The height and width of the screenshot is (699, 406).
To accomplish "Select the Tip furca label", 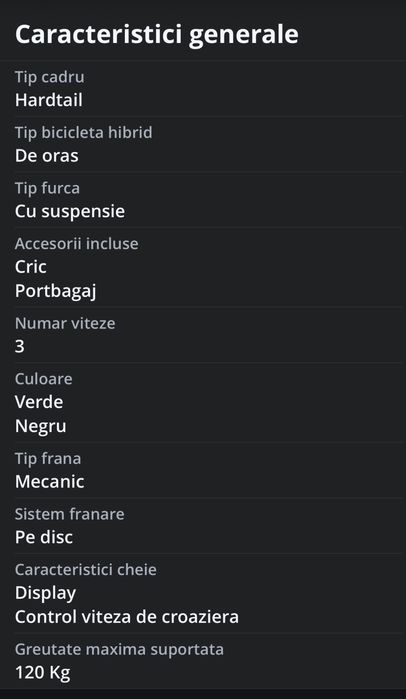I will (47, 188).
